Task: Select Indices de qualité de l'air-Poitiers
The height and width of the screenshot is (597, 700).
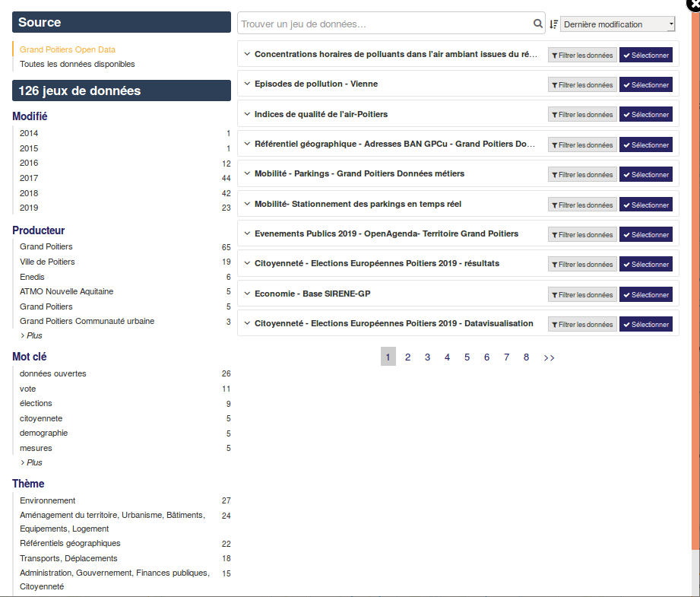Action: pyautogui.click(x=645, y=114)
